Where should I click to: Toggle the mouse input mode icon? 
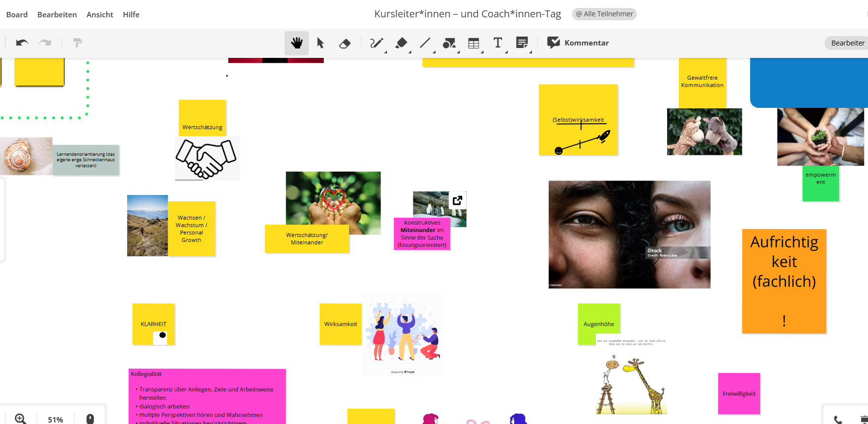pyautogui.click(x=90, y=419)
